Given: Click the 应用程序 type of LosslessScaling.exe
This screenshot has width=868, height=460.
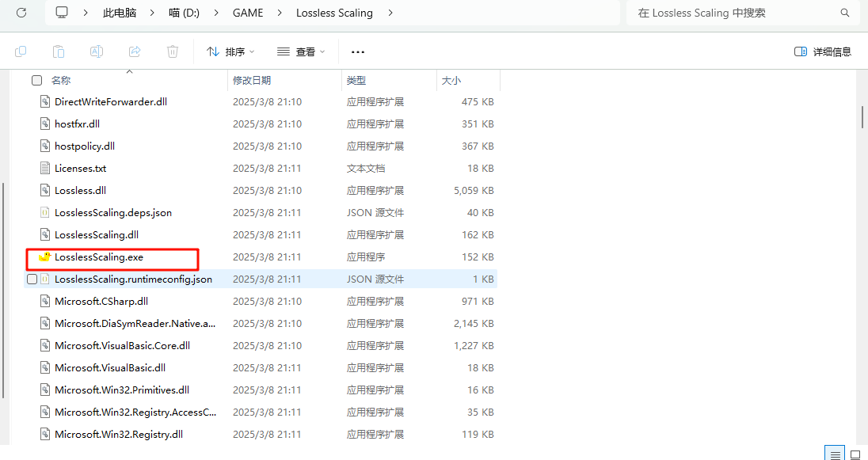Looking at the screenshot, I should (366, 257).
